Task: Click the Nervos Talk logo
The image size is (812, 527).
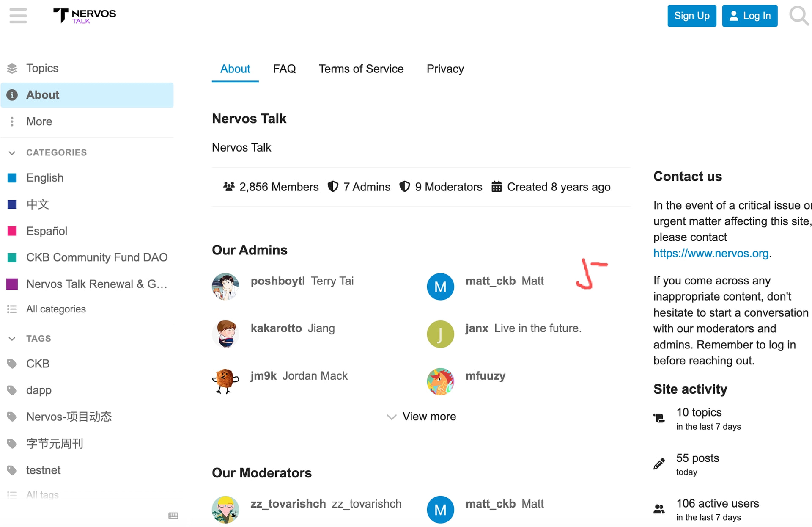Action: click(x=84, y=16)
